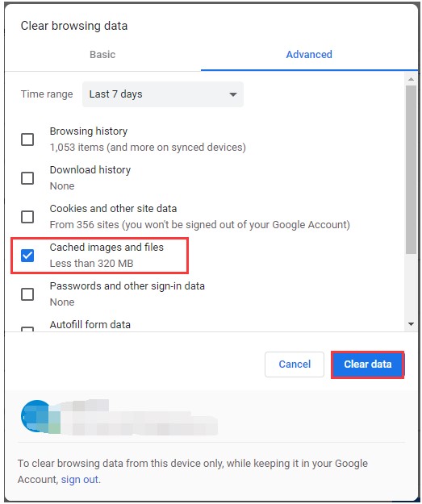Select the Advanced tab
Viewport: 422px width, 504px height.
click(x=309, y=55)
